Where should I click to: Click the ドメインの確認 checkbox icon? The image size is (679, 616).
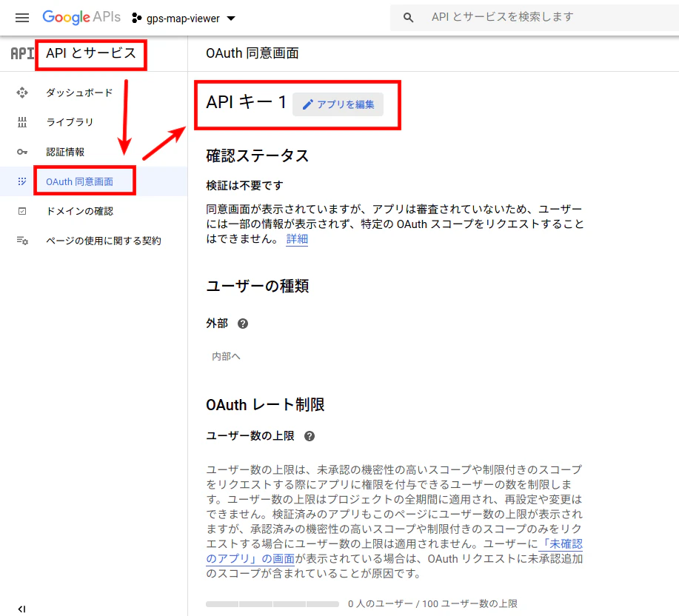pyautogui.click(x=22, y=211)
